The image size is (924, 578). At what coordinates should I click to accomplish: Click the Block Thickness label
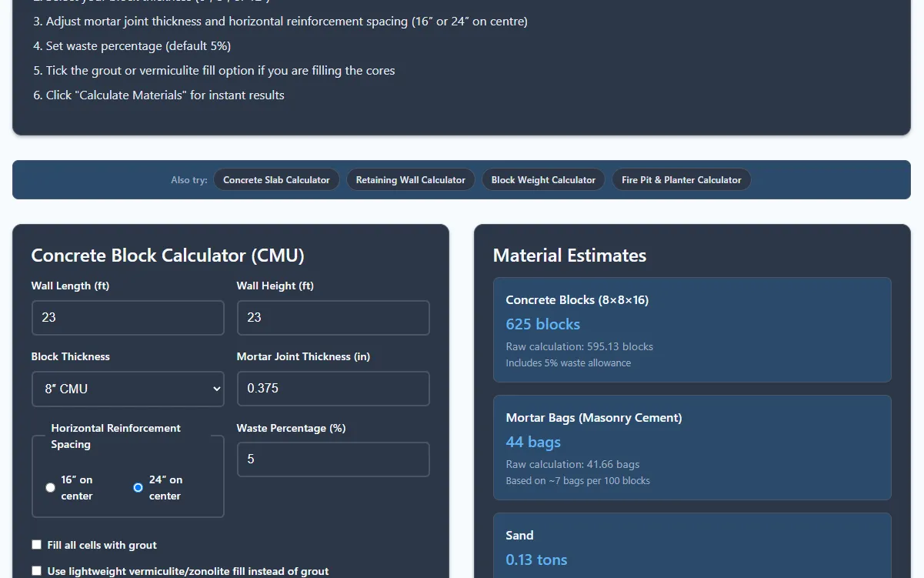[x=70, y=356]
